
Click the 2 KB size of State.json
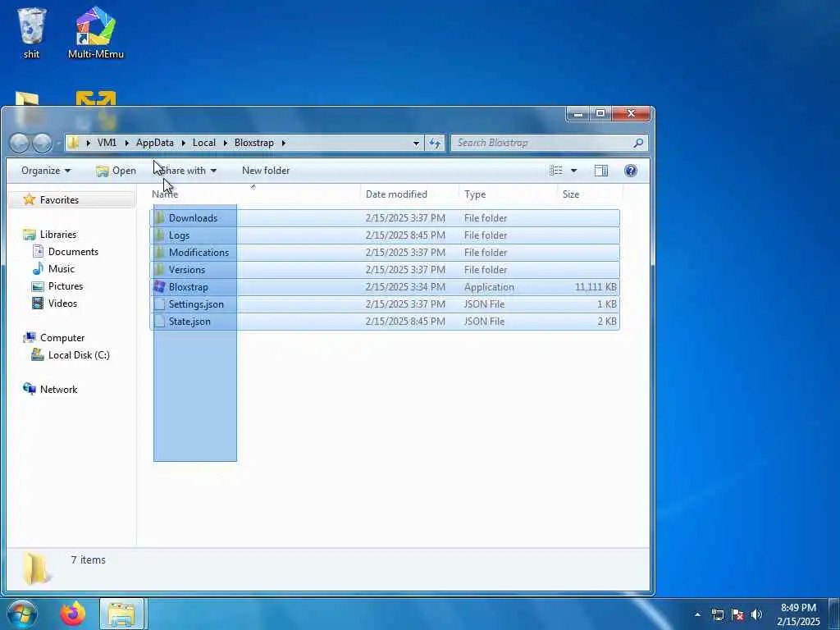(607, 321)
